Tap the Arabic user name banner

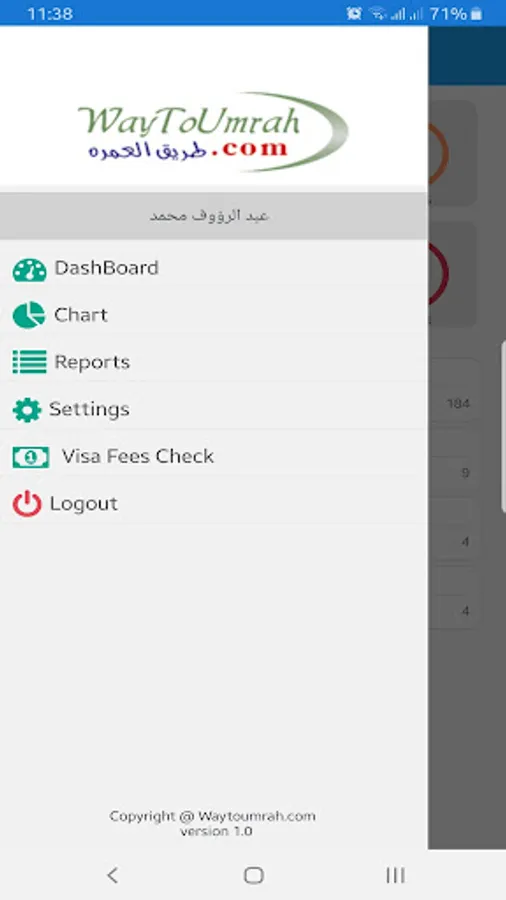tap(213, 216)
